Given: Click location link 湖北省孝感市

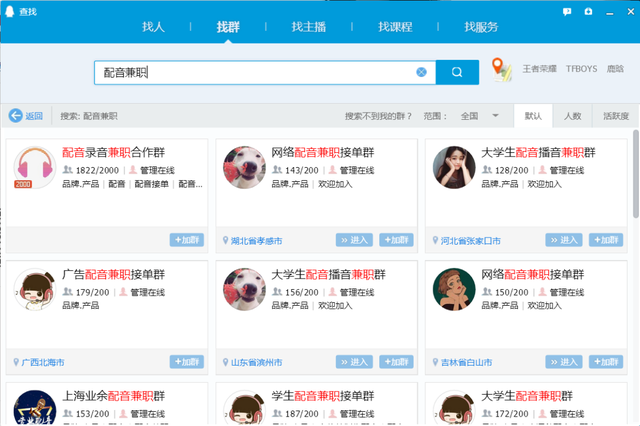Looking at the screenshot, I should coord(256,241).
